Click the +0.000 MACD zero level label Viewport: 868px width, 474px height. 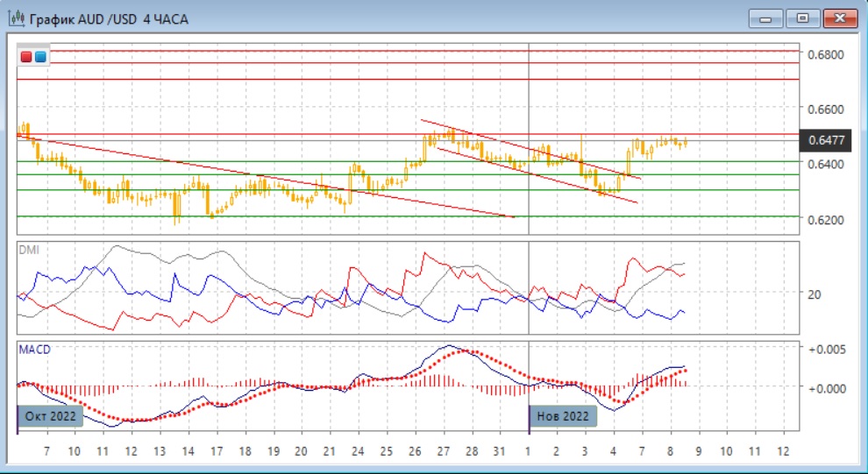pyautogui.click(x=826, y=387)
